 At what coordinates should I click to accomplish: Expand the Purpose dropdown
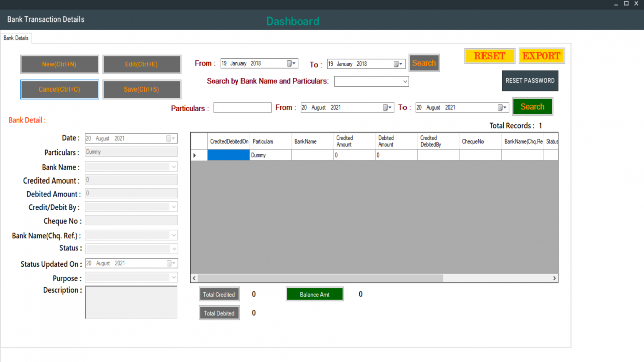(174, 277)
